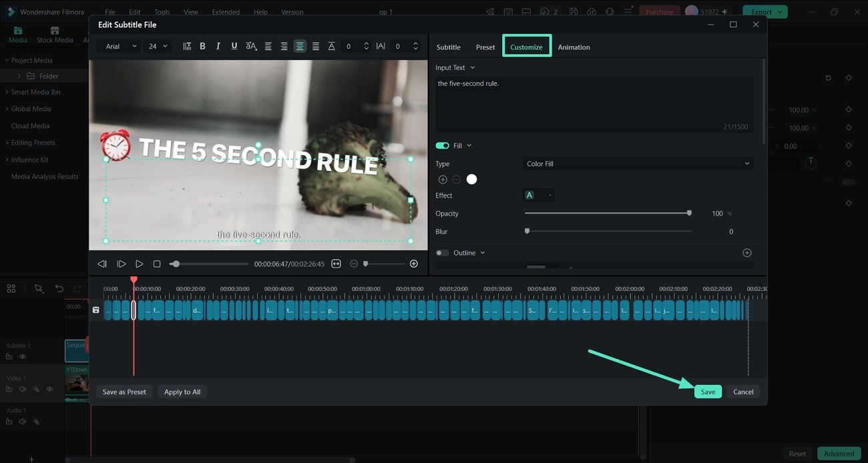Adjust the Blur slider handle
Image resolution: width=868 pixels, height=463 pixels.
click(x=527, y=232)
